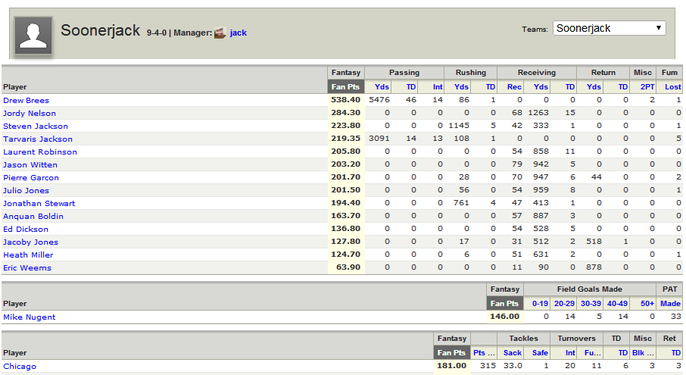Sort defense by Turnovers Int column
Image resolution: width=686 pixels, height=375 pixels.
click(x=570, y=353)
